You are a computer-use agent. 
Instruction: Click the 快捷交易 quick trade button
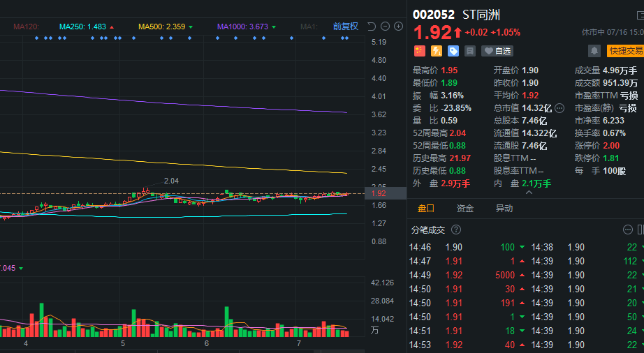(x=625, y=51)
